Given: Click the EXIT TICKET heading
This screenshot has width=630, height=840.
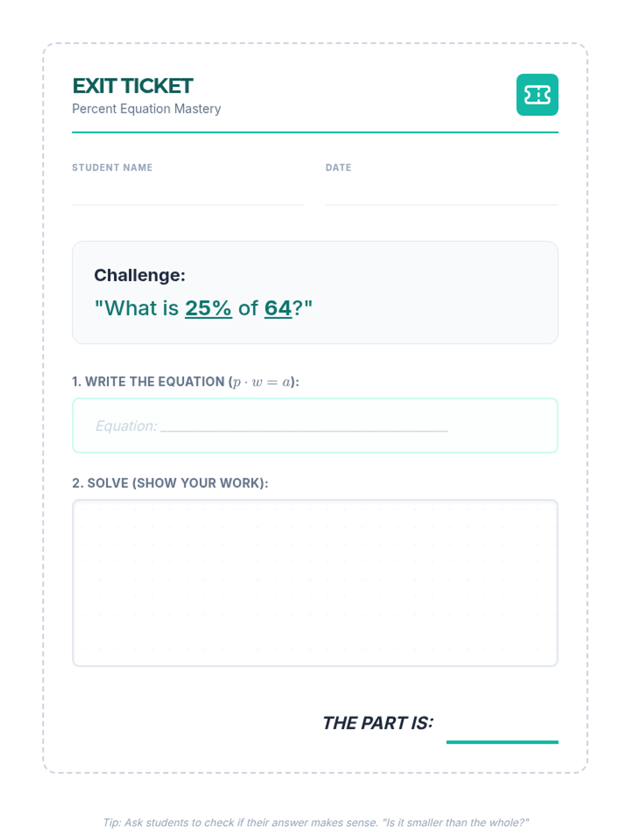Looking at the screenshot, I should click(133, 86).
